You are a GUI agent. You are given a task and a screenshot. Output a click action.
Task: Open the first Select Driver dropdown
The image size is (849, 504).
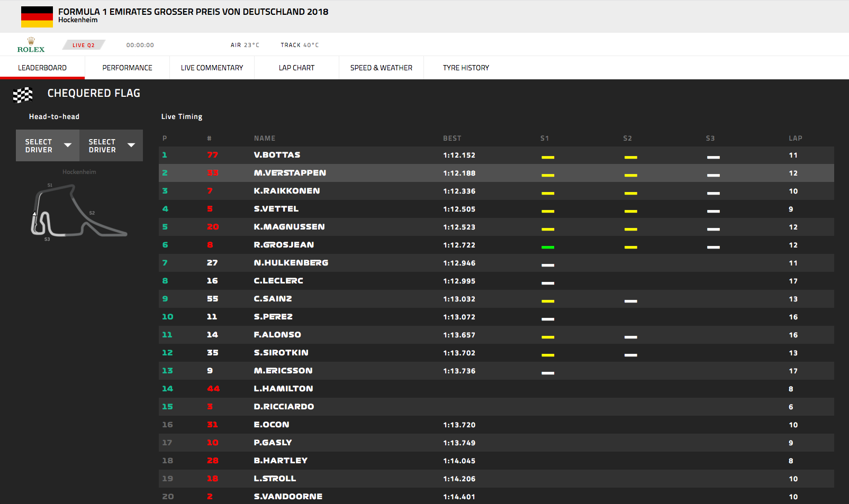click(x=48, y=145)
